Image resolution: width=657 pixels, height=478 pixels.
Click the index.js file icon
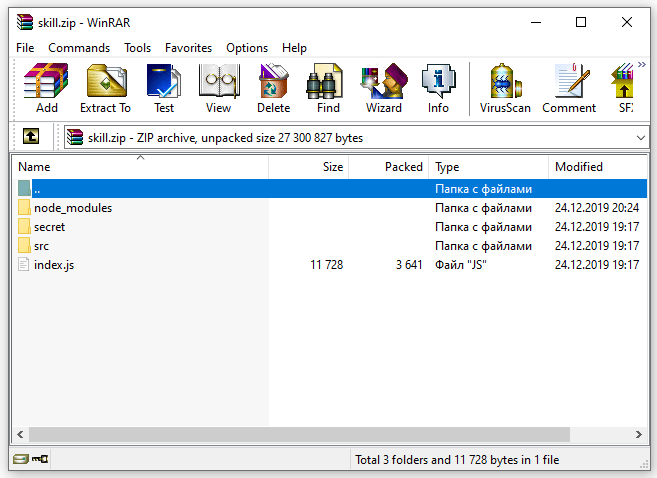click(24, 264)
